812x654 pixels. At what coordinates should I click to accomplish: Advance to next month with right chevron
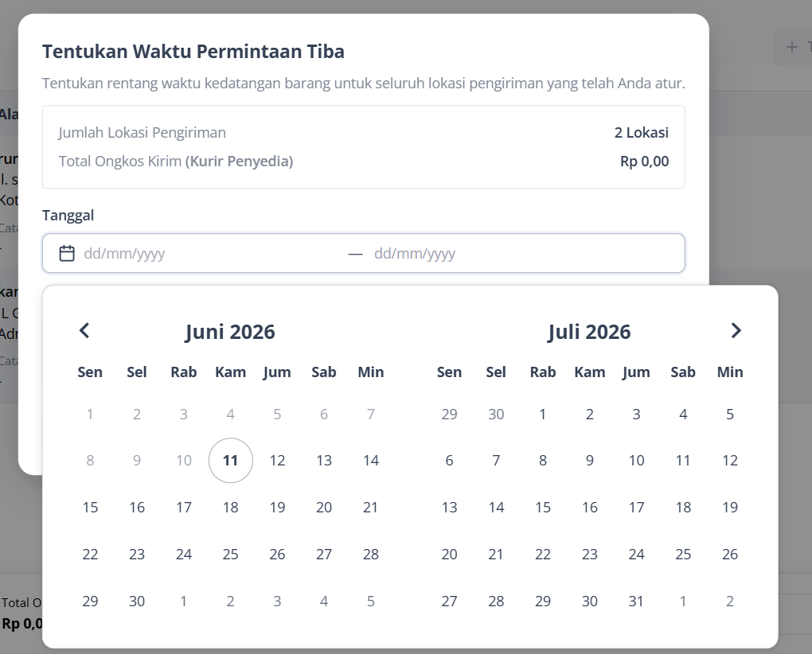[736, 331]
